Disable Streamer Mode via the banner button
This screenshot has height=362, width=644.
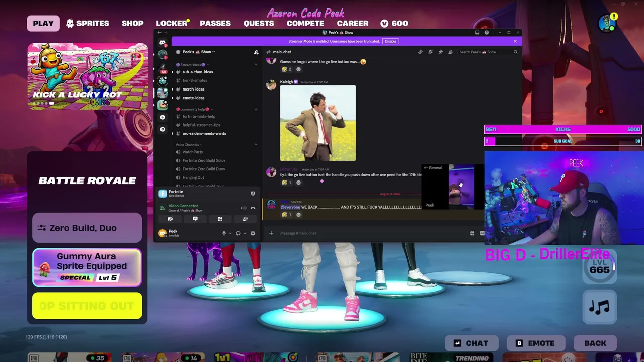point(390,41)
